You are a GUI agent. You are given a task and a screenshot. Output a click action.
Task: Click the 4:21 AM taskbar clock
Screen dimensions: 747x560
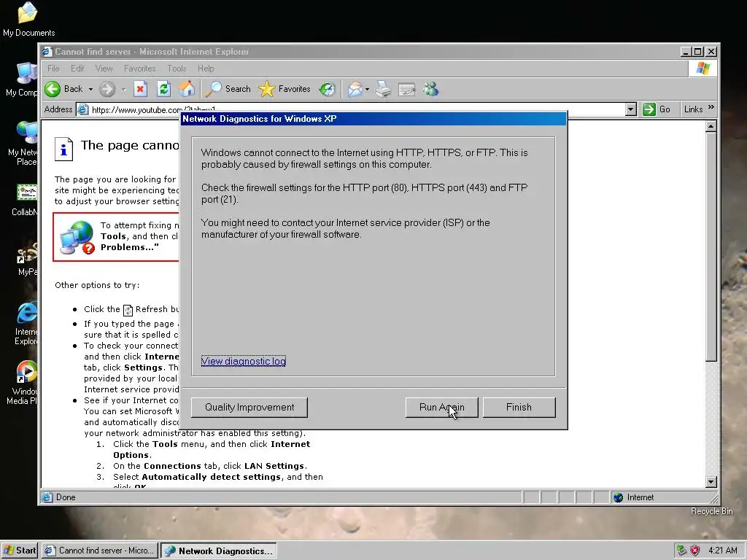(x=723, y=551)
